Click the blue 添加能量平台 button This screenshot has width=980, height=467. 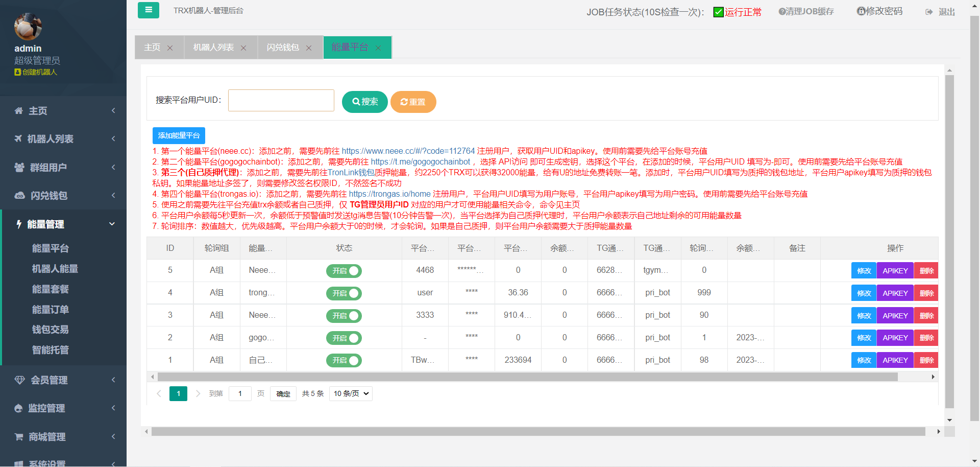point(179,135)
